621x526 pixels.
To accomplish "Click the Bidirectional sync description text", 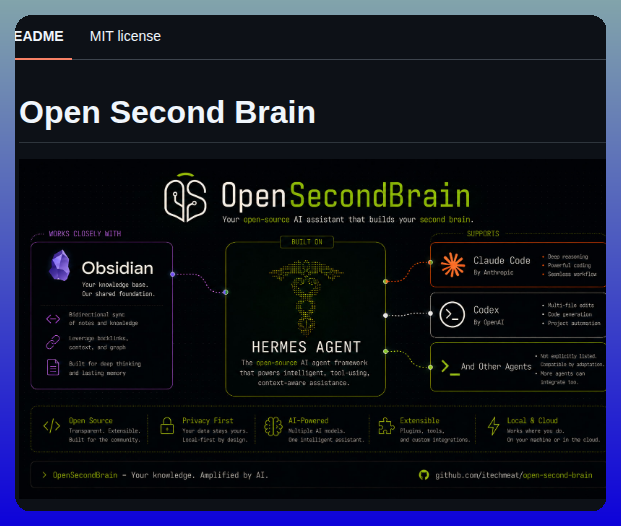I will click(103, 319).
